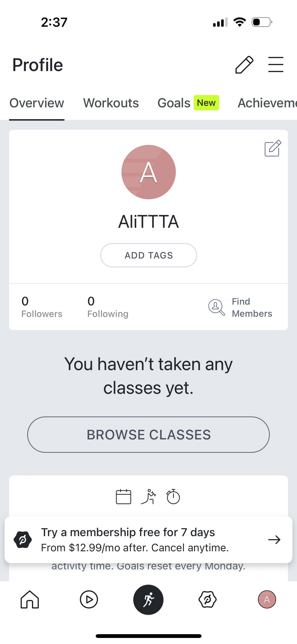Select the Overview tab
Viewport: 297px width, 644px height.
pyautogui.click(x=37, y=103)
